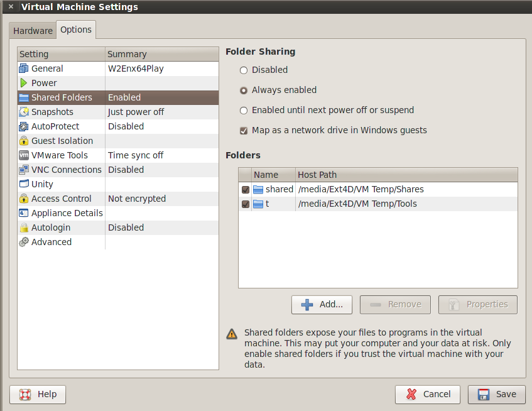Select the General setting row
The height and width of the screenshot is (411, 532).
(118, 68)
